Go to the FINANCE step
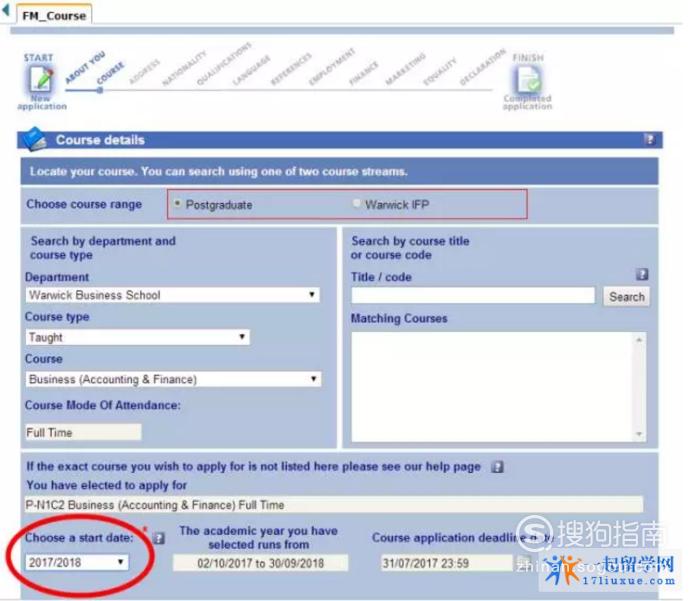The height and width of the screenshot is (601, 692). click(364, 73)
